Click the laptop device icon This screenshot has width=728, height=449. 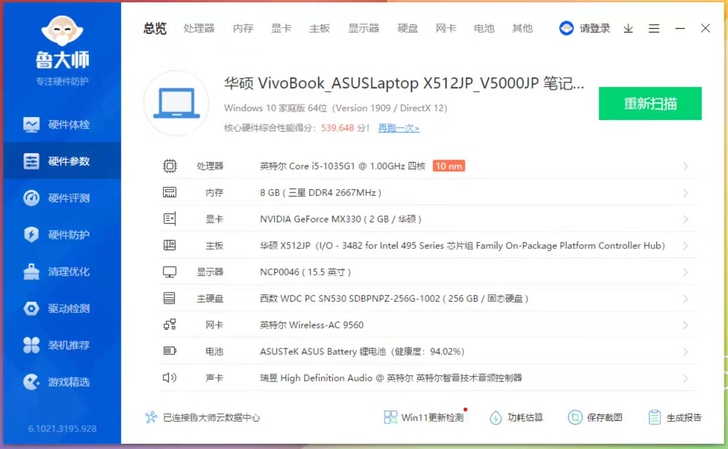tap(176, 104)
